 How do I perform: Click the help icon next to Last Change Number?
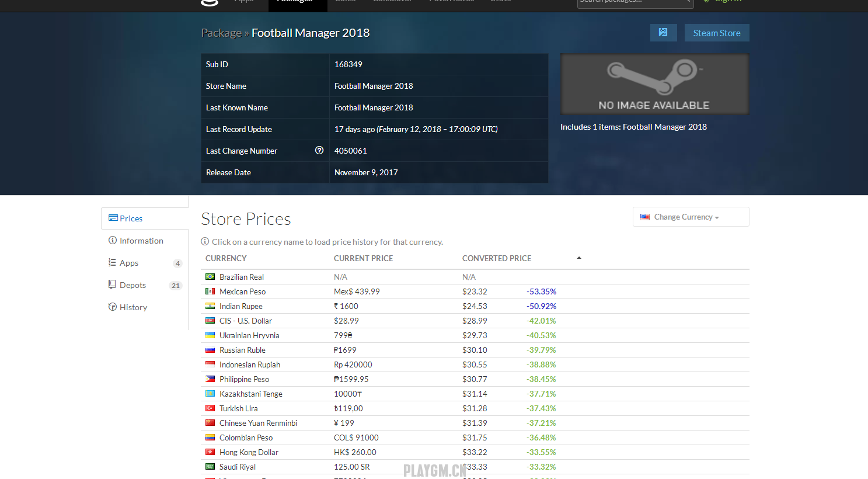tap(319, 150)
